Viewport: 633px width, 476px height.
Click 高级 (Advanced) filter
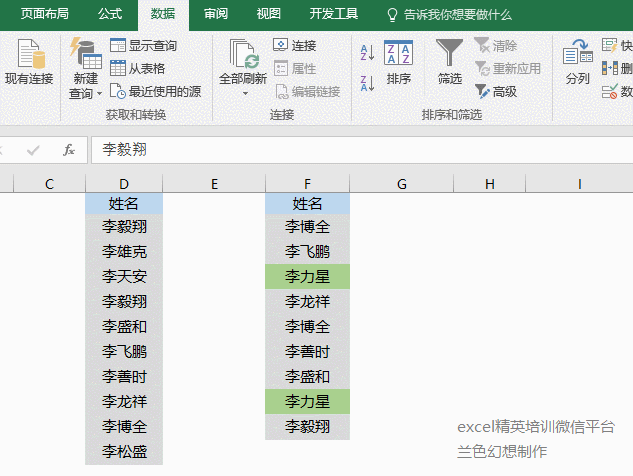[496, 91]
